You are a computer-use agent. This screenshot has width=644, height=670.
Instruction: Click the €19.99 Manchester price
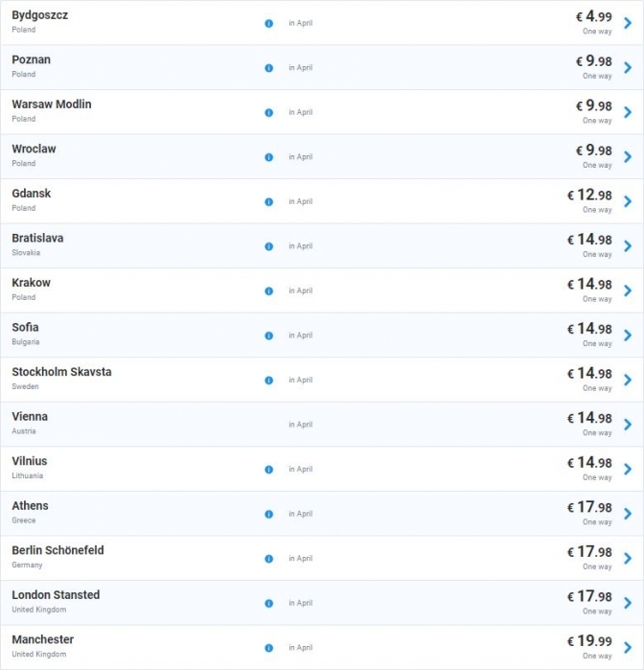coord(589,641)
